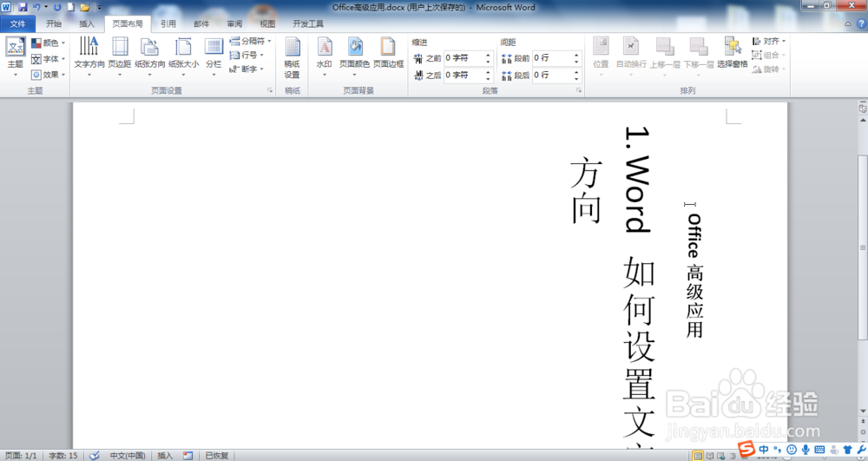This screenshot has height=461, width=868.
Task: Click the Open folder icon in quick access toolbar
Action: click(85, 7)
